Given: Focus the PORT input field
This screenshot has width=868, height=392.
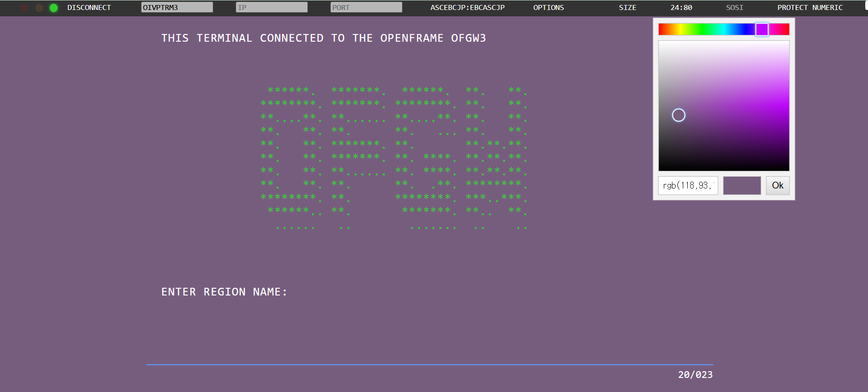Looking at the screenshot, I should click(x=366, y=7).
